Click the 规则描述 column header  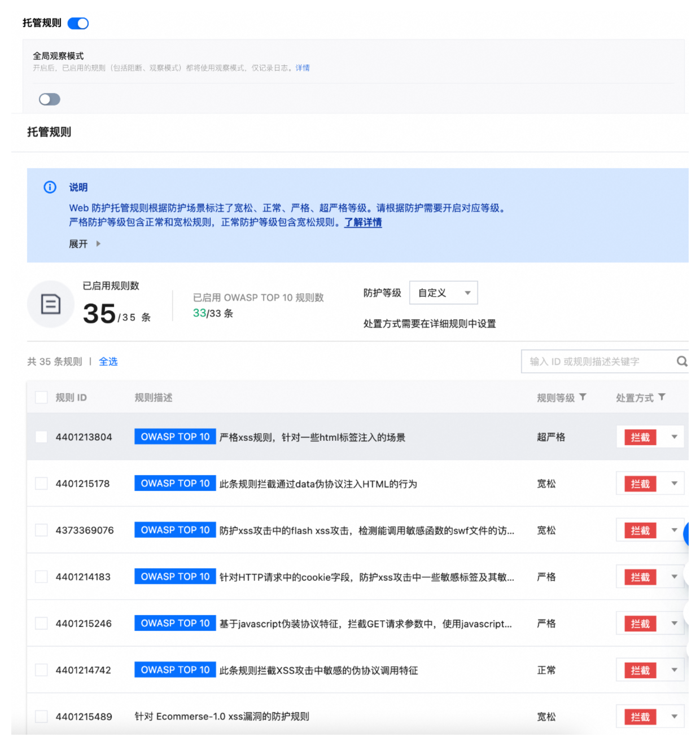[x=154, y=397]
